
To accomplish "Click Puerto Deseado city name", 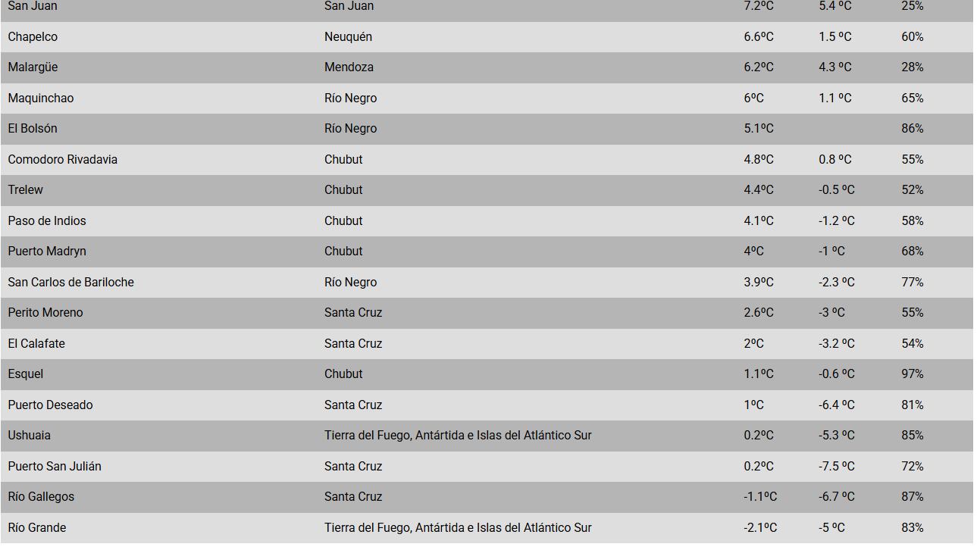I will (50, 405).
